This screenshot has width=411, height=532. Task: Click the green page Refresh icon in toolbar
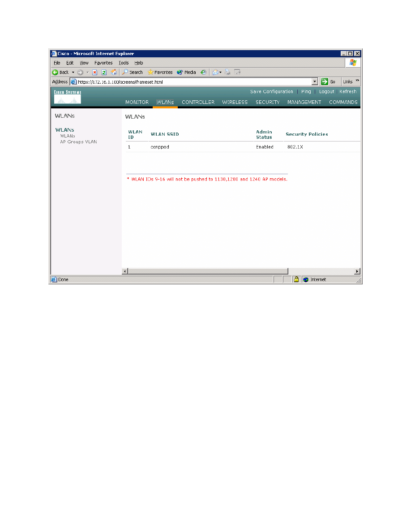104,72
